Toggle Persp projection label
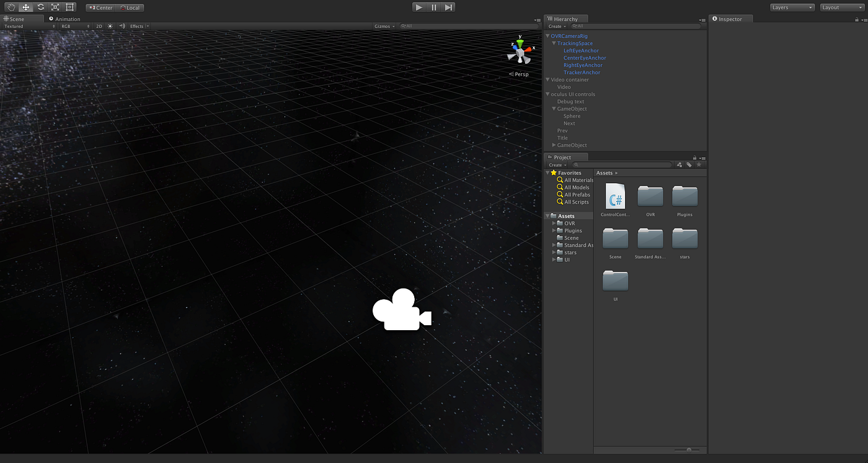Image resolution: width=868 pixels, height=463 pixels. [x=520, y=74]
